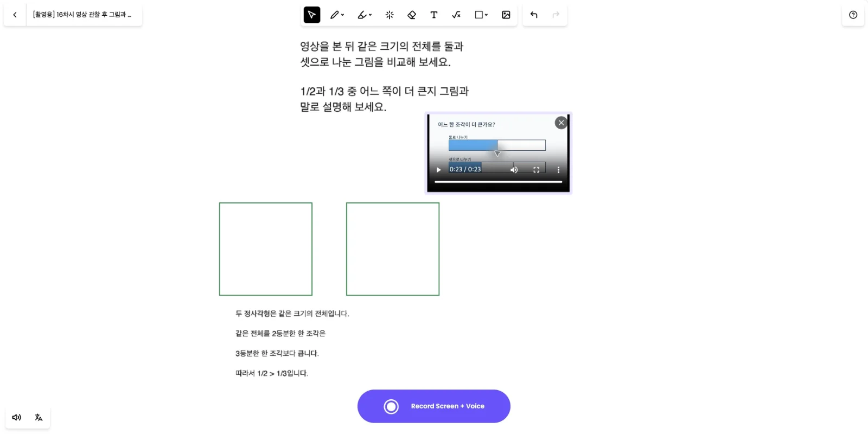Click text '두 정사각형은 같은 크기의 전체입니다.'
Viewport: 868px width, 434px height.
pyautogui.click(x=292, y=314)
